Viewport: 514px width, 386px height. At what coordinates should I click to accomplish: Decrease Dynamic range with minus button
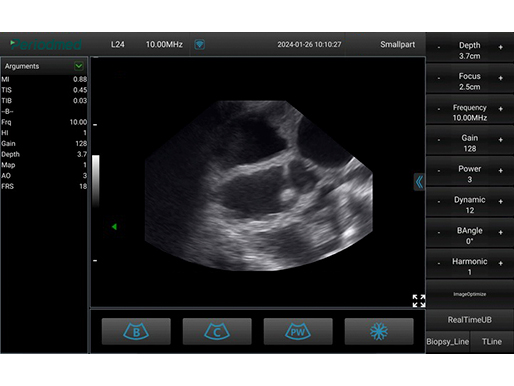(x=439, y=202)
